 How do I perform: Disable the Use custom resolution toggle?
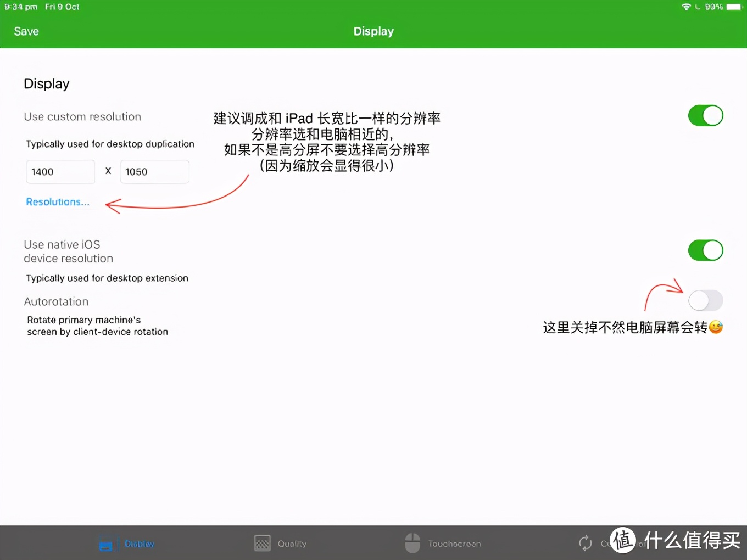(x=705, y=115)
